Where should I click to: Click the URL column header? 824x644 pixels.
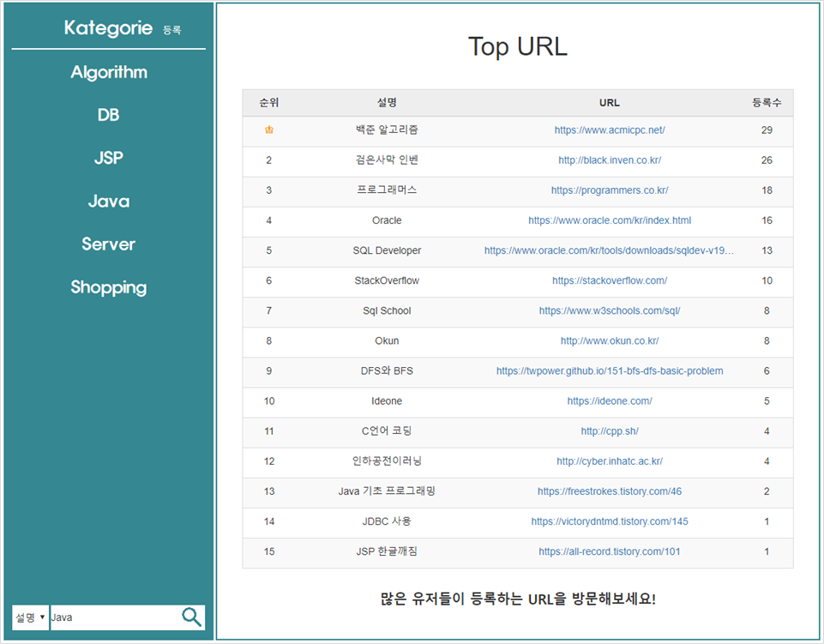pos(609,101)
